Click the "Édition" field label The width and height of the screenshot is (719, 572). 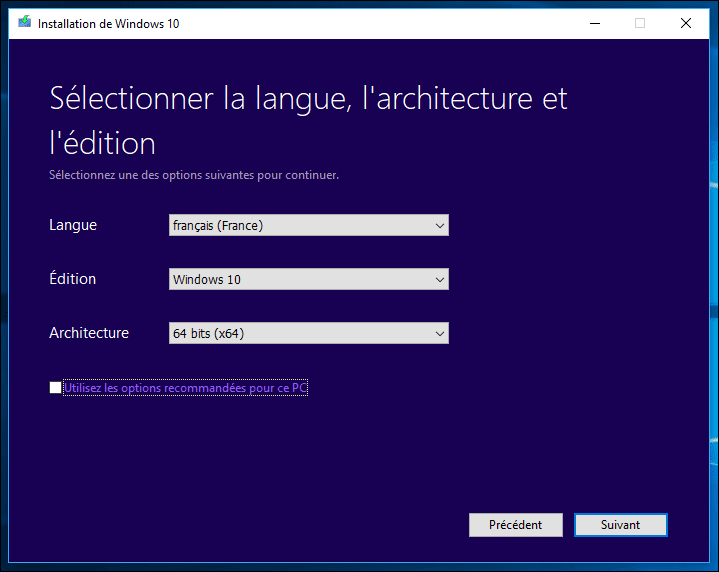[72, 278]
